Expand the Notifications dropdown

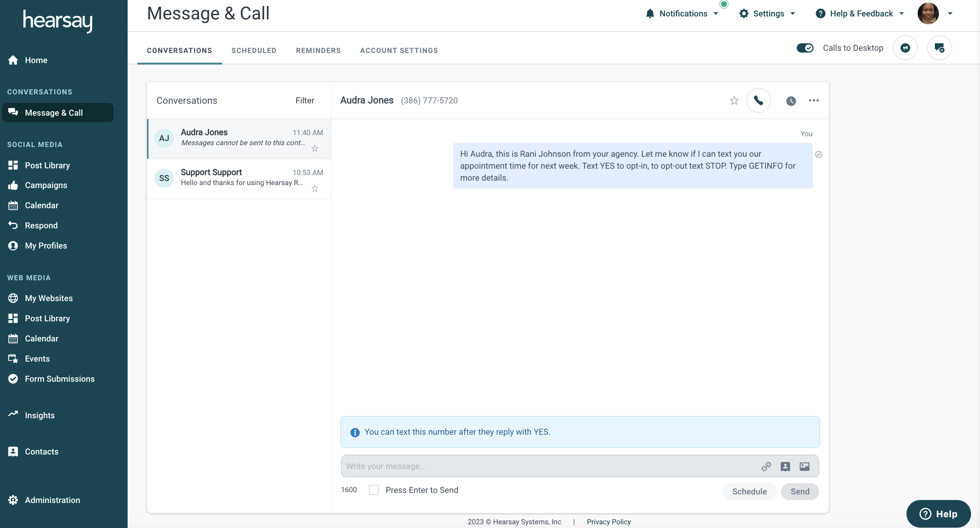[x=682, y=13]
